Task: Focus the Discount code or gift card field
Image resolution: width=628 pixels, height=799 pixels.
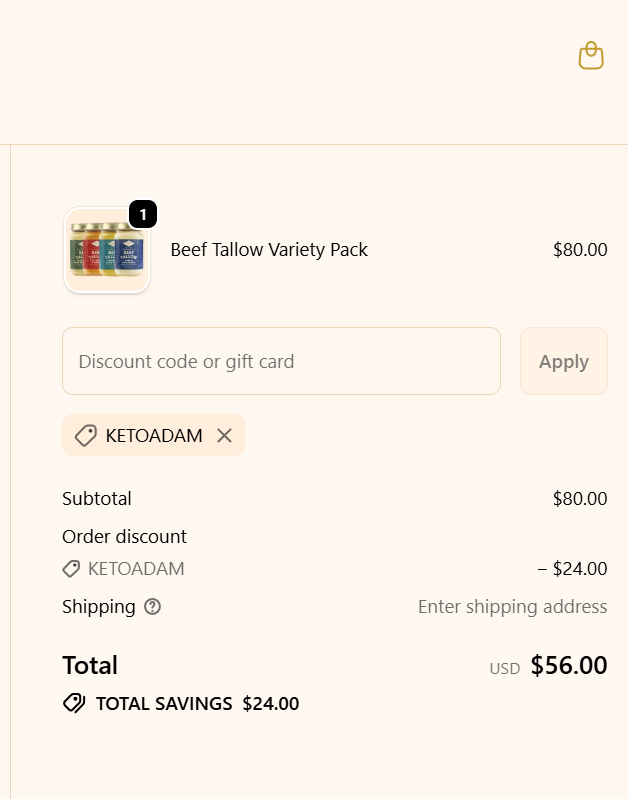Action: point(281,361)
